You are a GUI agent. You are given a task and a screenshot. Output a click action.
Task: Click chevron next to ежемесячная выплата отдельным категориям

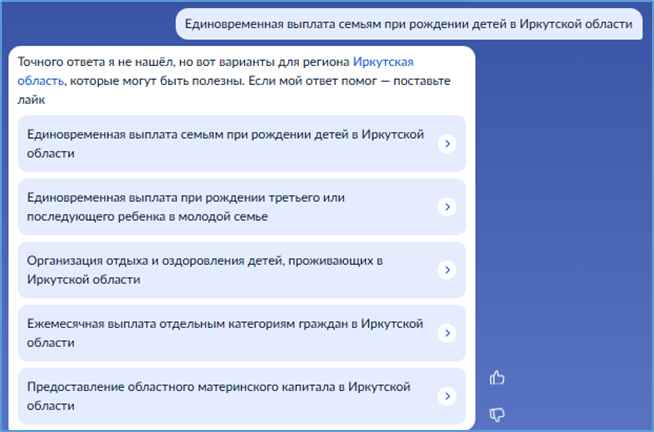[x=447, y=333]
